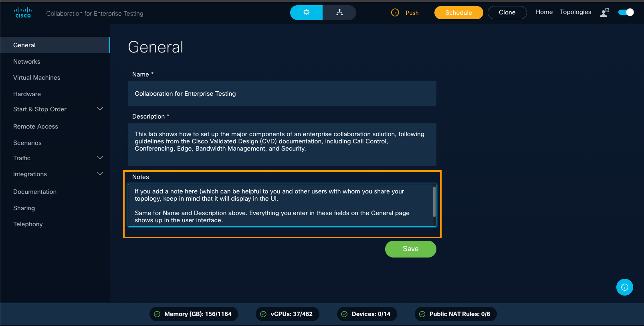This screenshot has height=326, width=644.
Task: Click the blue info help button
Action: pyautogui.click(x=625, y=287)
